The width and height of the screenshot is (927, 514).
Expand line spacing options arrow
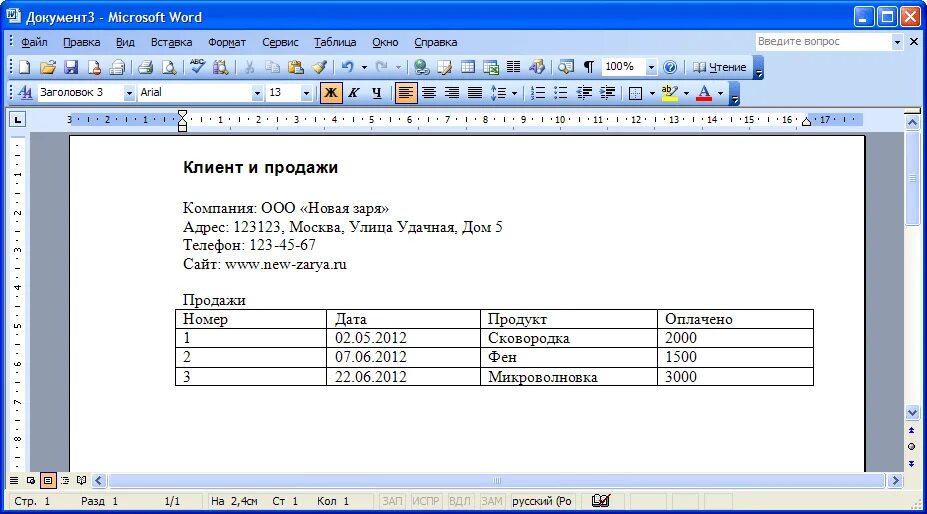point(514,93)
